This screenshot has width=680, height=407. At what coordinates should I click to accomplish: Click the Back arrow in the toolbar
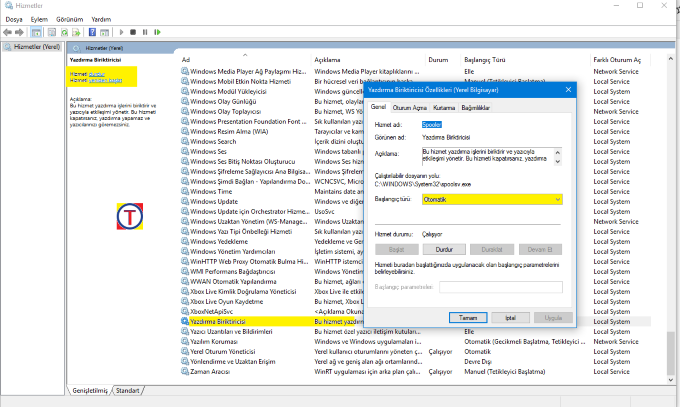(x=9, y=32)
